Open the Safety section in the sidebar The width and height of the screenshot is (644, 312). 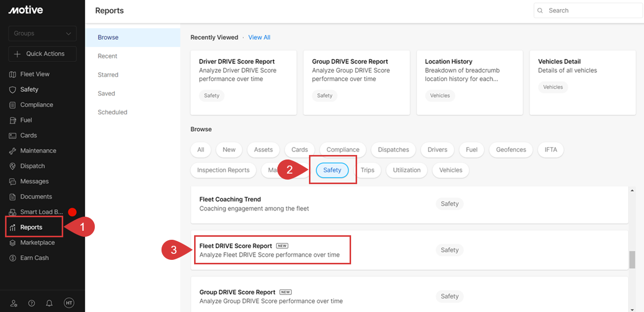click(29, 89)
